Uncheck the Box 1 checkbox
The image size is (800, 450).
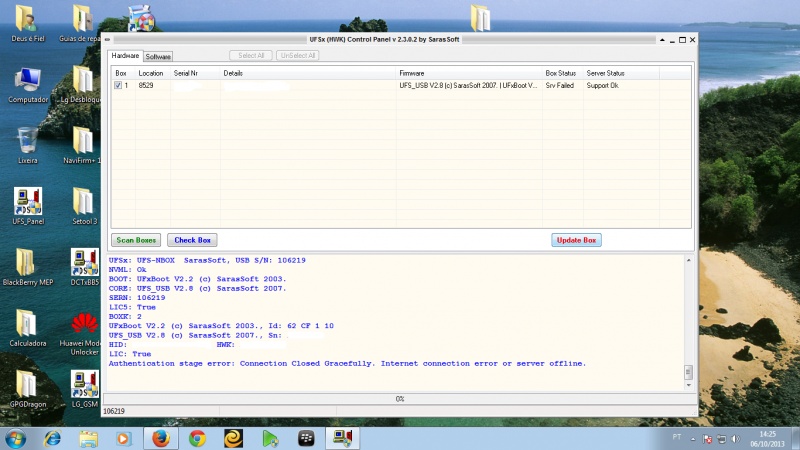(118, 85)
